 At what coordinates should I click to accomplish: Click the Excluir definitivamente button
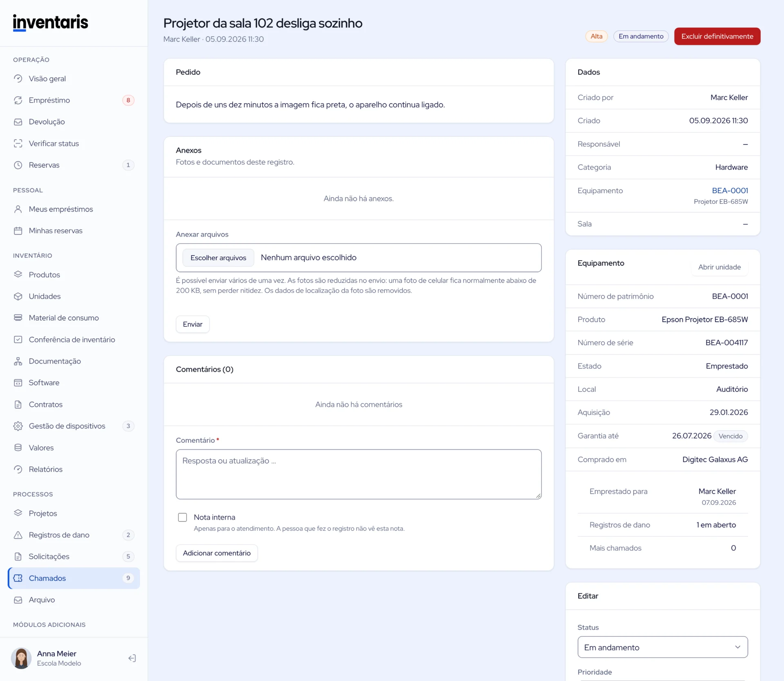[717, 36]
